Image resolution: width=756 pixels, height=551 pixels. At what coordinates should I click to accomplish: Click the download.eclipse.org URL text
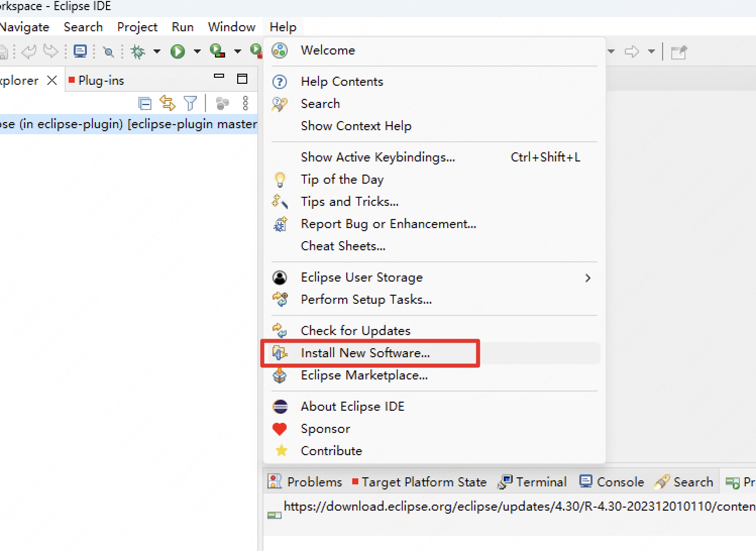click(520, 507)
